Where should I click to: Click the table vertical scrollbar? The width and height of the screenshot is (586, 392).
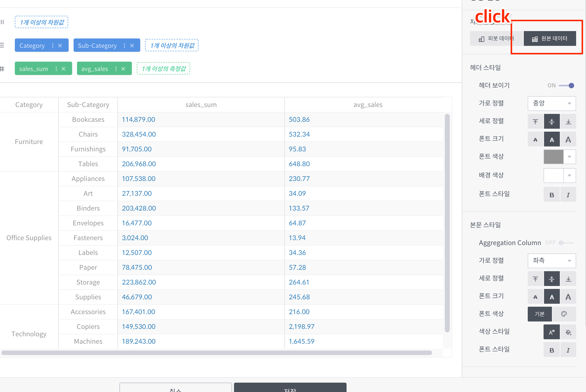[447, 223]
